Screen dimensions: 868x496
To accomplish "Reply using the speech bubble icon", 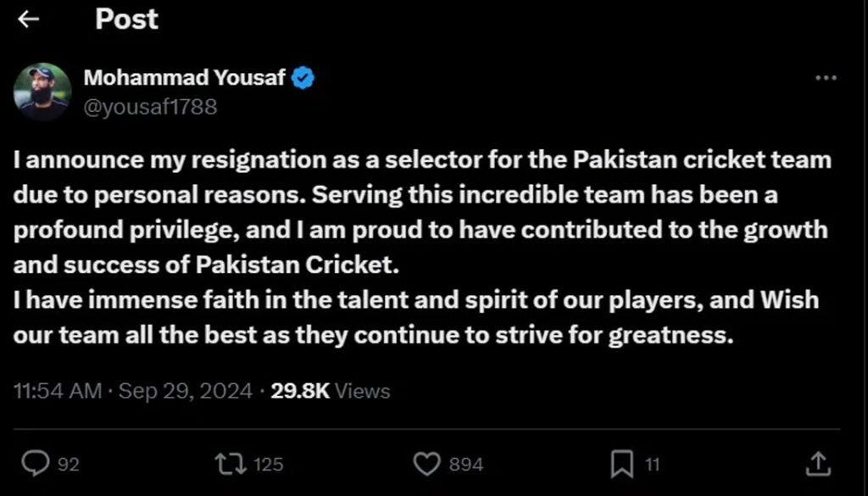I will [x=34, y=463].
